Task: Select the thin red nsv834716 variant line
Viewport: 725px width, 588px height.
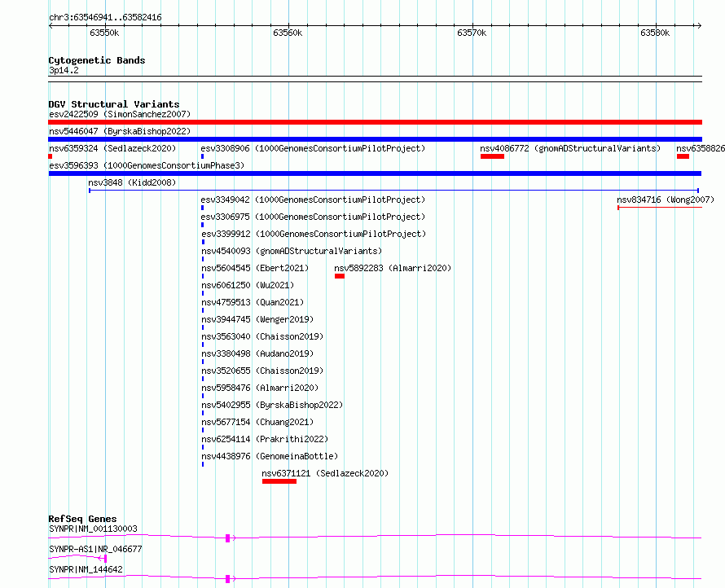Action: pos(660,208)
